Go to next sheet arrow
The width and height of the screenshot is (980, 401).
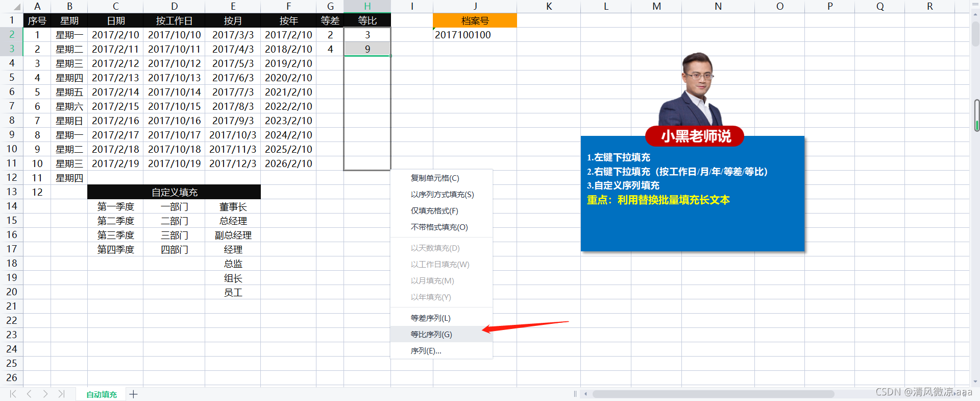45,394
